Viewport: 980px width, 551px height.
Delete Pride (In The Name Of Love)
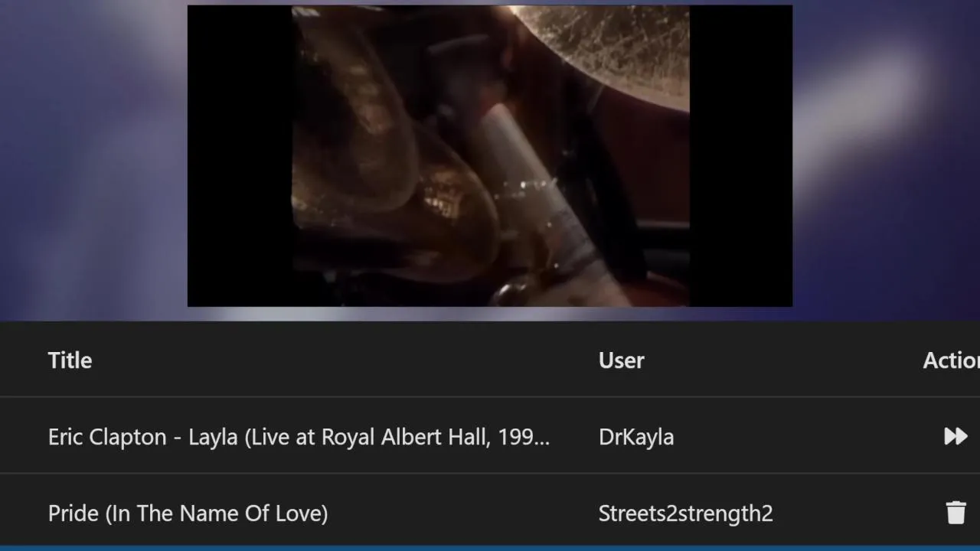(x=955, y=513)
